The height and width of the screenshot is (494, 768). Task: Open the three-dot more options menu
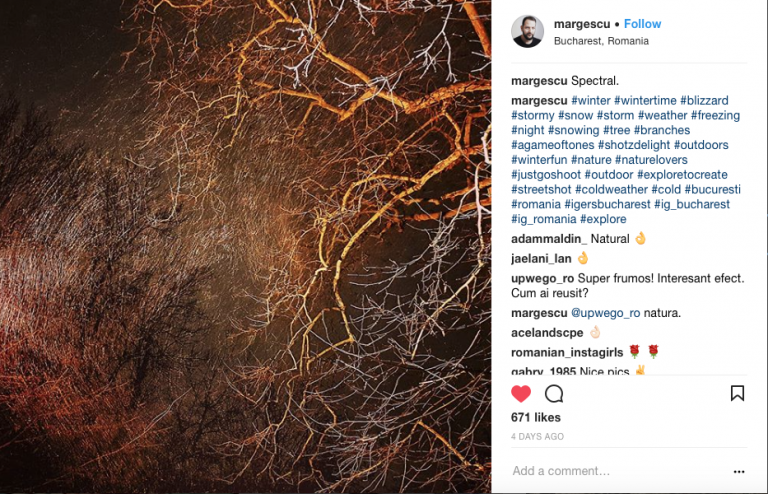(x=739, y=471)
